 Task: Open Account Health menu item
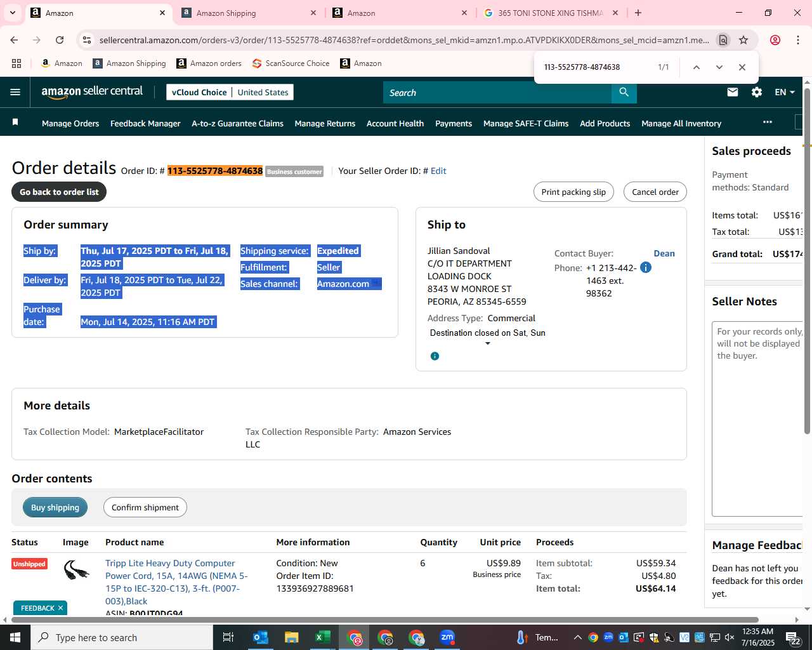click(395, 123)
